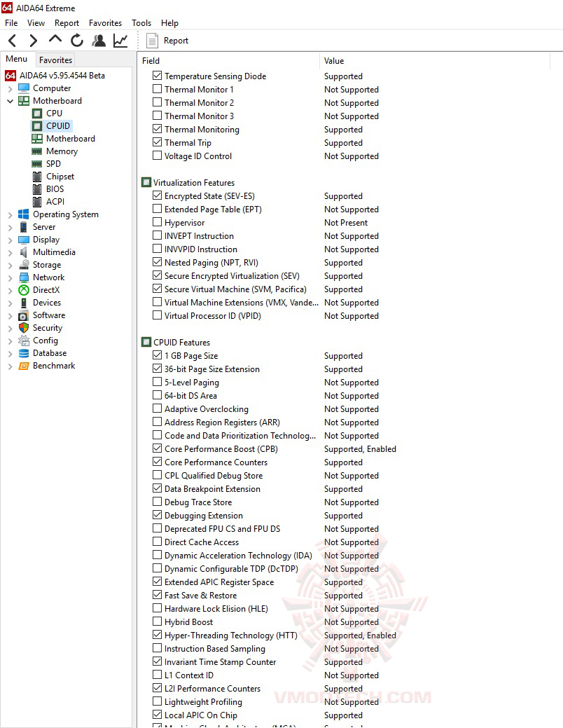Click the Not Present value for Hypervisor
This screenshot has width=563, height=728.
[346, 223]
